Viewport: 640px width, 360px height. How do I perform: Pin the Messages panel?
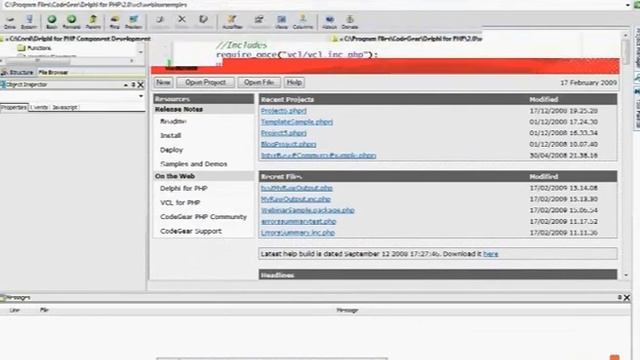(620, 298)
